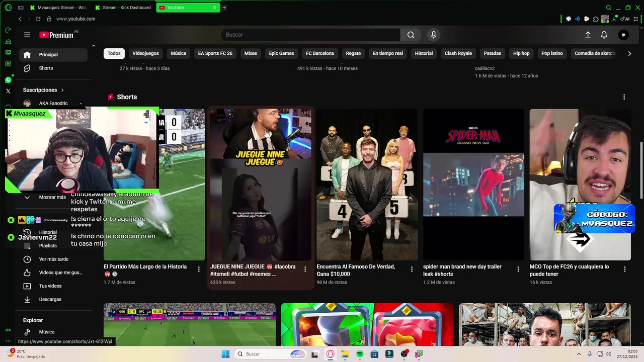Click the browser tab search magnifier
The height and width of the screenshot is (362, 644).
tap(608, 8)
